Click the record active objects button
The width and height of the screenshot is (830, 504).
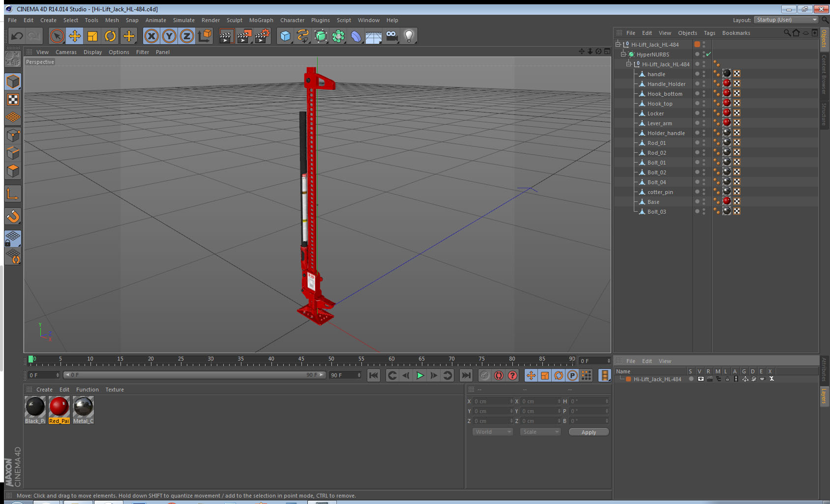point(485,375)
